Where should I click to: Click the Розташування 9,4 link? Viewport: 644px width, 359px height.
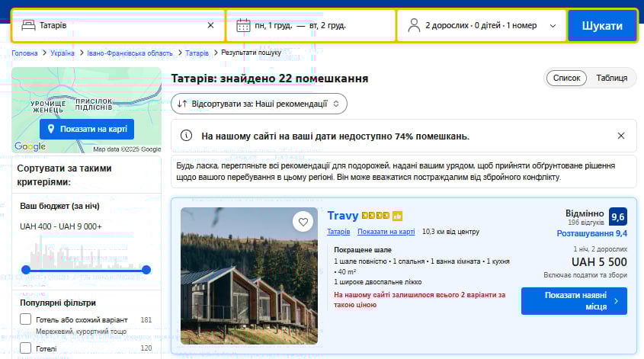pyautogui.click(x=592, y=233)
